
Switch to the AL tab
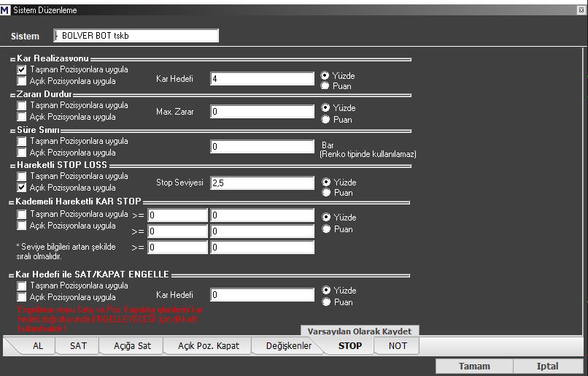tap(37, 345)
